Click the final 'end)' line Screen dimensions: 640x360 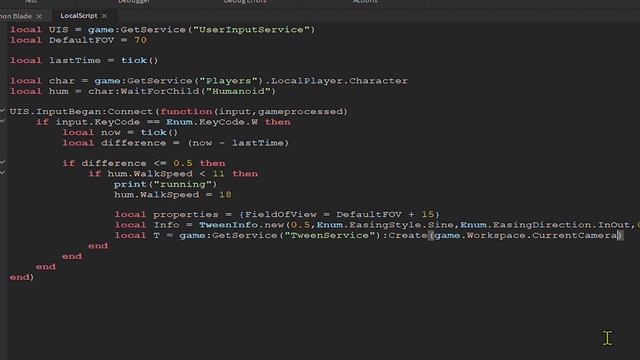tap(22, 277)
